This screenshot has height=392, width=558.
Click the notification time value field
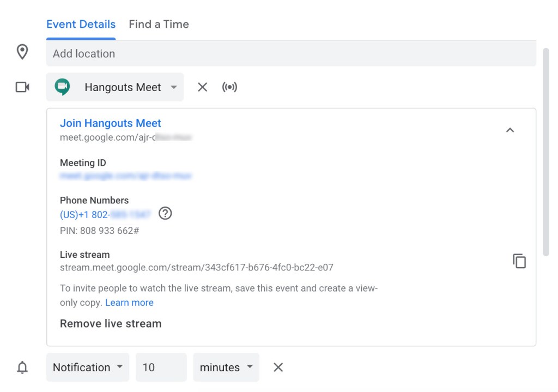point(161,367)
